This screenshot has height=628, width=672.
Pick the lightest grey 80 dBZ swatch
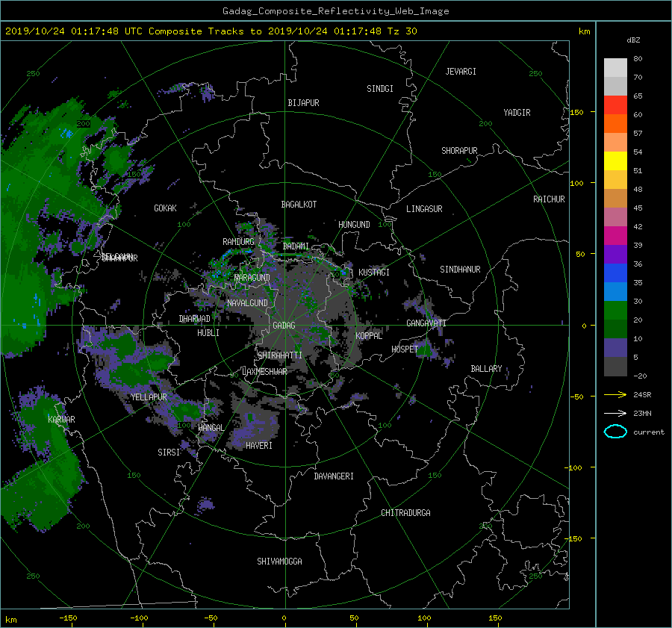615,68
